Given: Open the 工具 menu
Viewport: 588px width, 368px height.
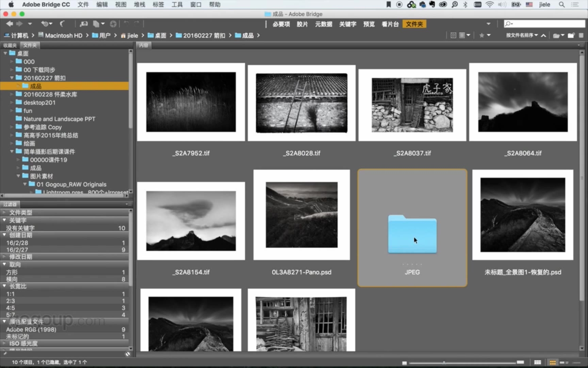Looking at the screenshot, I should click(177, 4).
